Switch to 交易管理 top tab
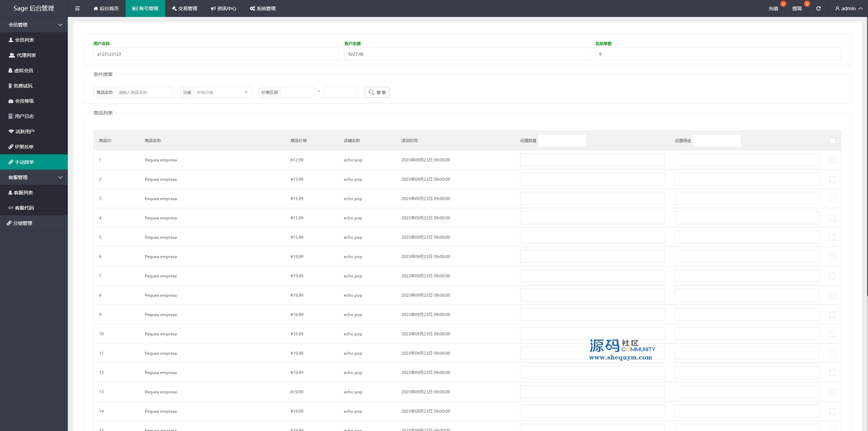 [184, 8]
